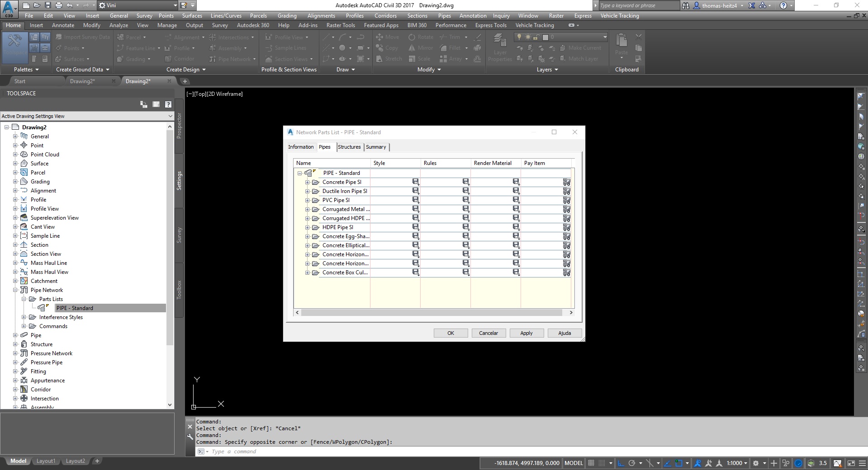Viewport: 868px width, 470px height.
Task: Click the Render Material icon for HDPE Pipe SI
Action: click(516, 227)
